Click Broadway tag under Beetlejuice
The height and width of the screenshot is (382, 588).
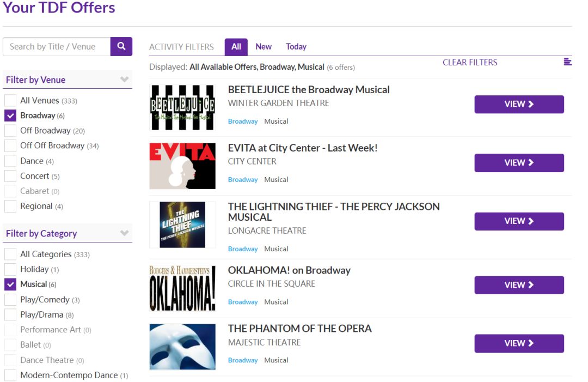pyautogui.click(x=243, y=121)
